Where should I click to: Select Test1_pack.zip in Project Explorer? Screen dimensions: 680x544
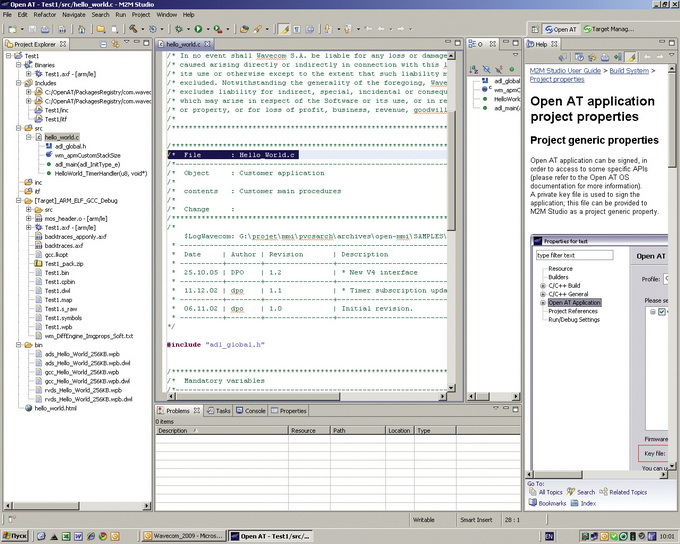[64, 264]
